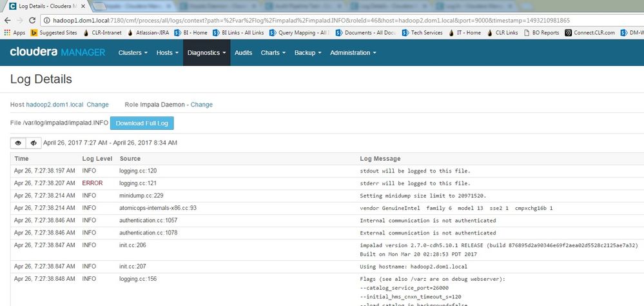Open the Tech Services bookmark
Image resolution: width=644 pixels, height=306 pixels.
point(422,32)
